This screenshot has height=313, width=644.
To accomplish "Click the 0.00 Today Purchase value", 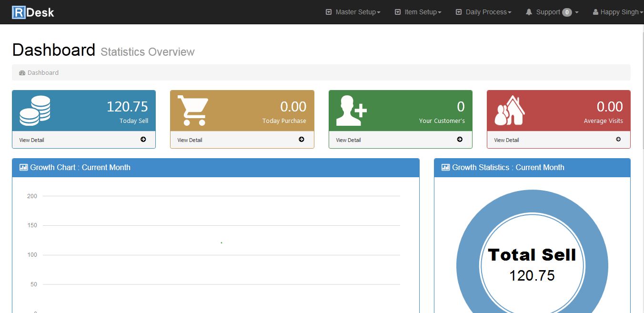I will click(x=293, y=107).
